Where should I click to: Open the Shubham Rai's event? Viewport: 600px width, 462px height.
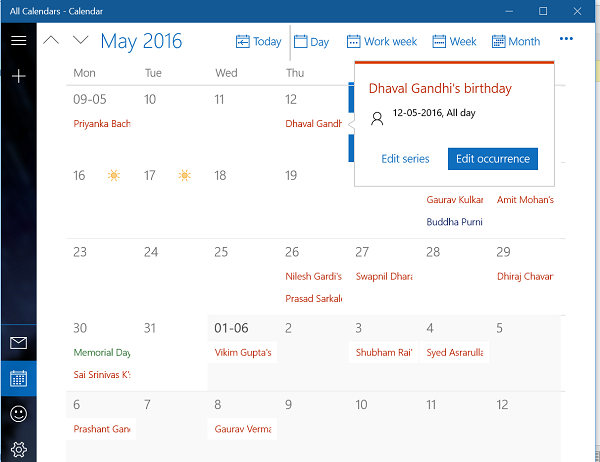pyautogui.click(x=383, y=353)
